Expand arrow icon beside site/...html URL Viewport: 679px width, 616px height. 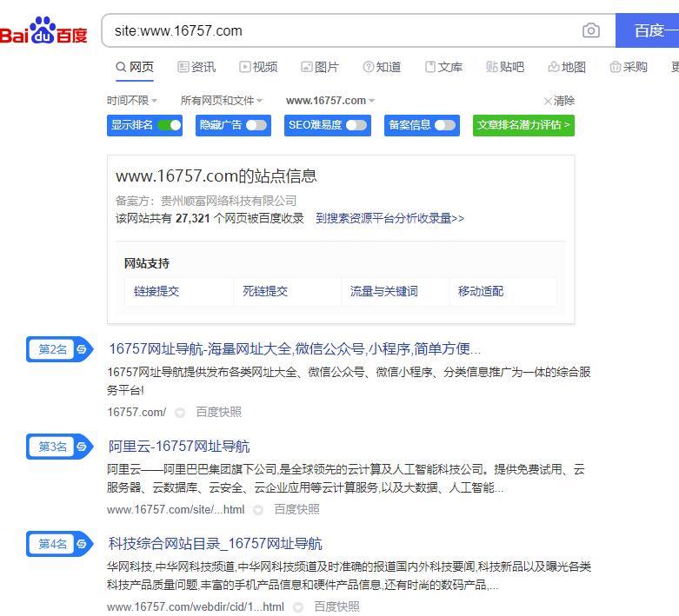(x=258, y=510)
